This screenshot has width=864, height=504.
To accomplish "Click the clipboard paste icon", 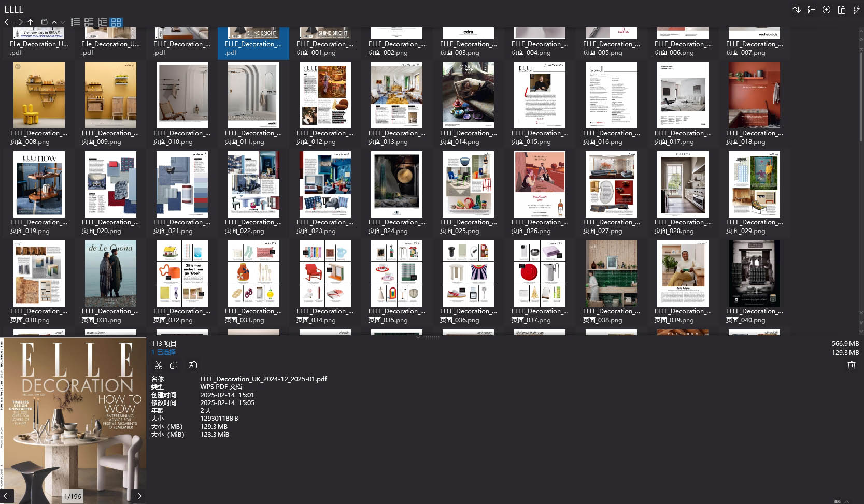I will click(842, 10).
